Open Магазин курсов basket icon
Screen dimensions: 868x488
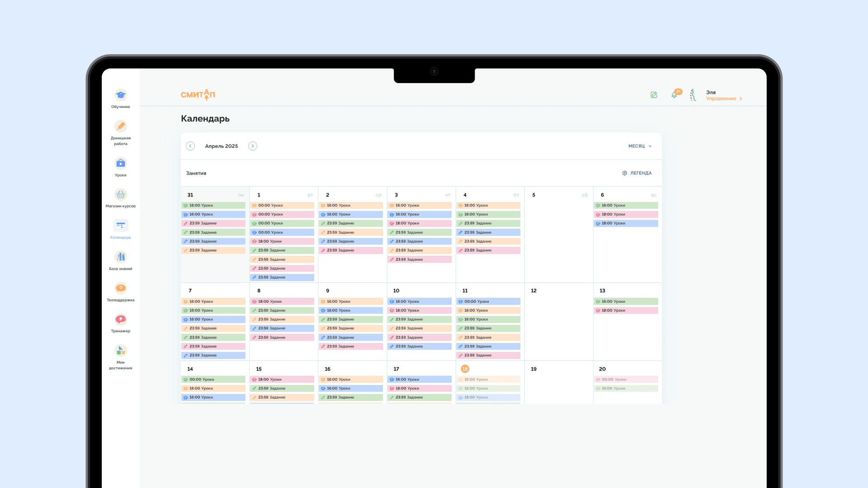[x=120, y=195]
